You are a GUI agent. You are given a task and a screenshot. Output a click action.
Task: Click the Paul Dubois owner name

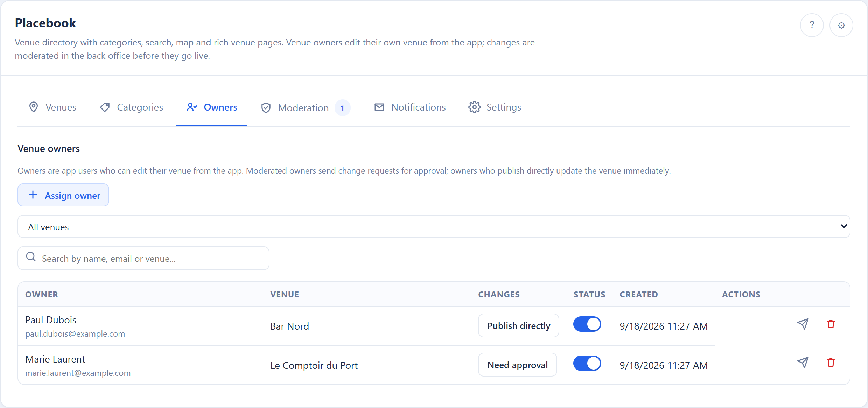[x=51, y=320]
